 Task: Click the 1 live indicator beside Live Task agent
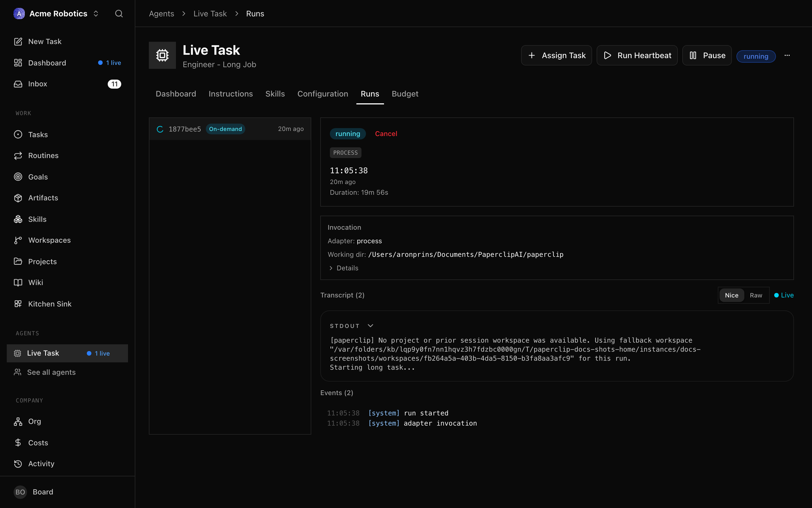(98, 353)
